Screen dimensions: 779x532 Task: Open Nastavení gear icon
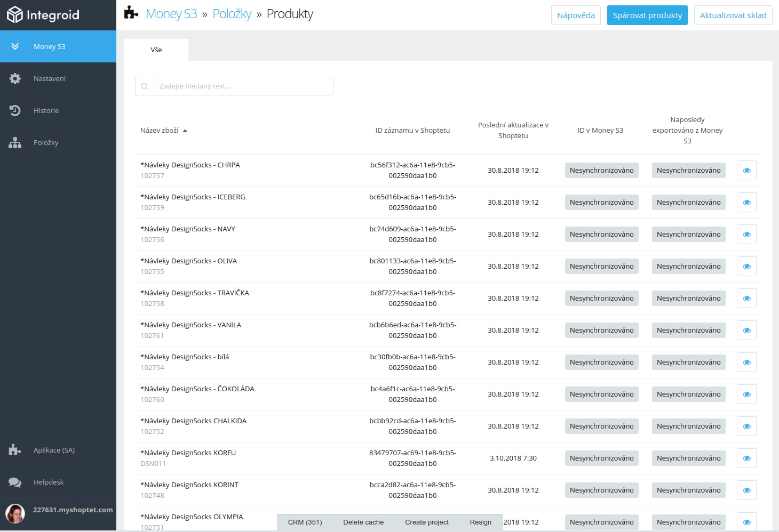point(15,78)
